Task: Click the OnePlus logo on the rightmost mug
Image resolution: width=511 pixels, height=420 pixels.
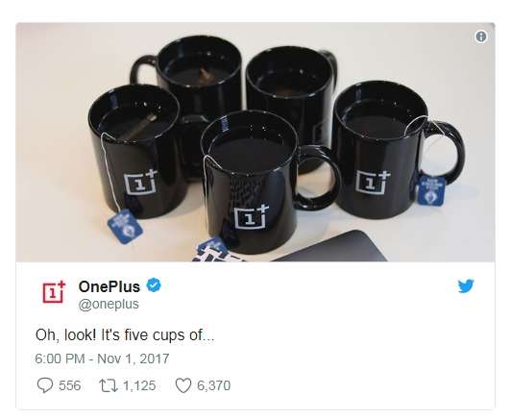Action: coord(373,182)
